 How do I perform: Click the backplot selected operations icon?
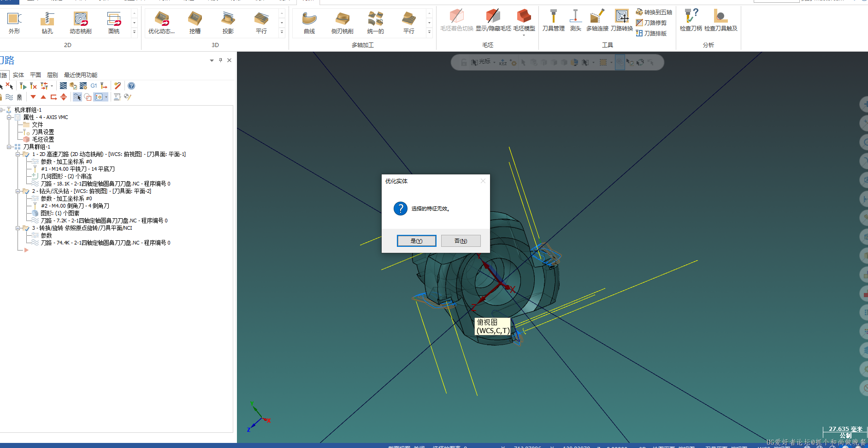(x=63, y=86)
